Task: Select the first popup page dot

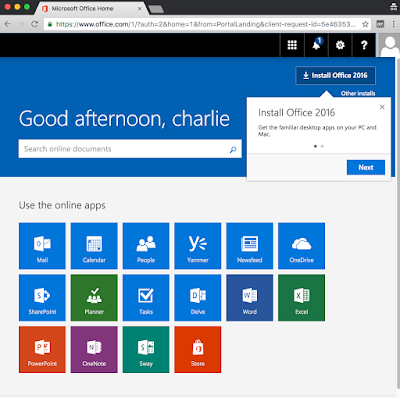Action: click(315, 146)
